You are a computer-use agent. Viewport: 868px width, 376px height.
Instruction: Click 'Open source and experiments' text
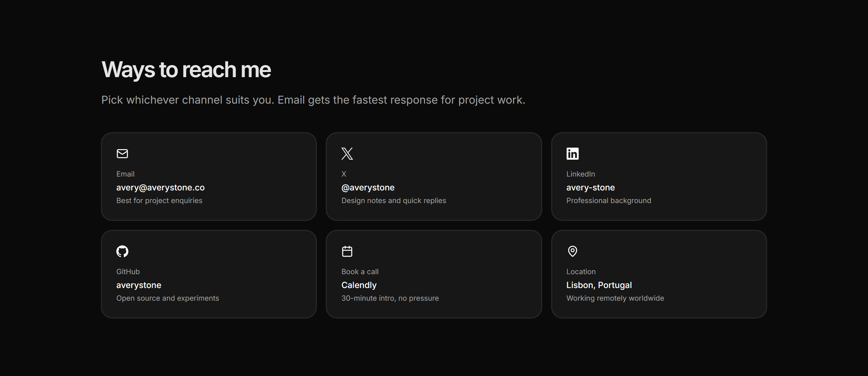pos(168,298)
